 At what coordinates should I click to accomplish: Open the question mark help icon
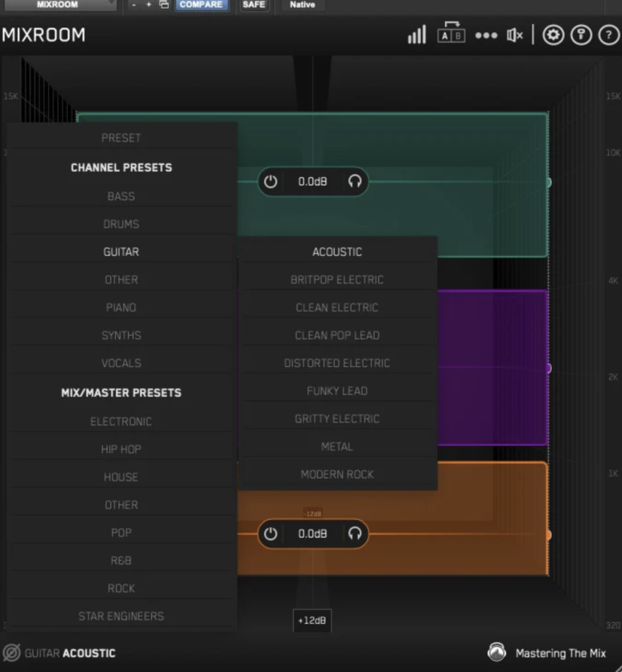tap(608, 35)
